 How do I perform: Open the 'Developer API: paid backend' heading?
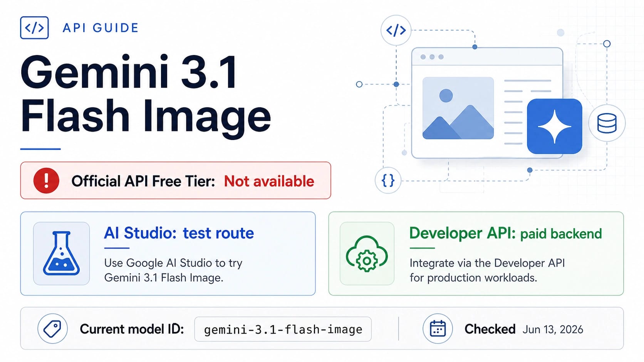(x=505, y=234)
